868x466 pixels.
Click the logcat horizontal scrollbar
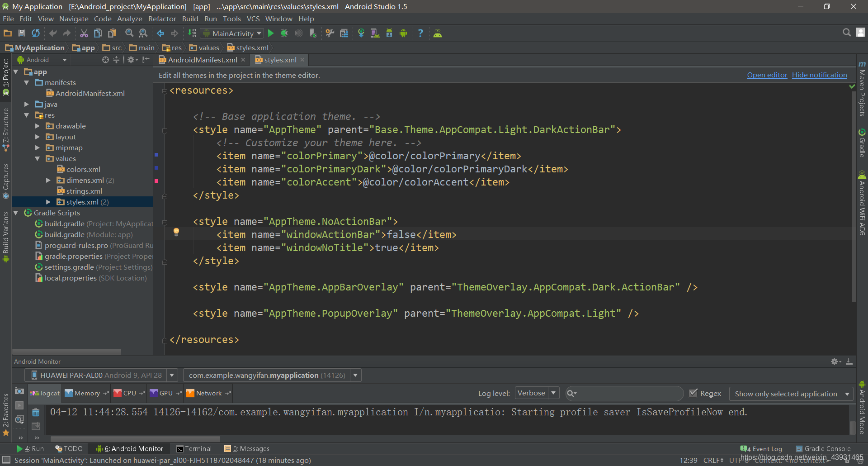[x=135, y=439]
